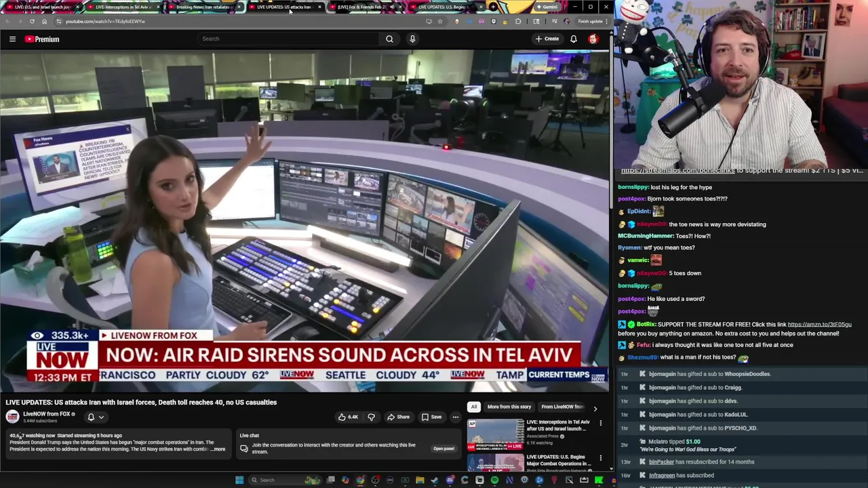Image resolution: width=868 pixels, height=488 pixels.
Task: Open options for U.S. Begins Major Combat video
Action: (600, 458)
